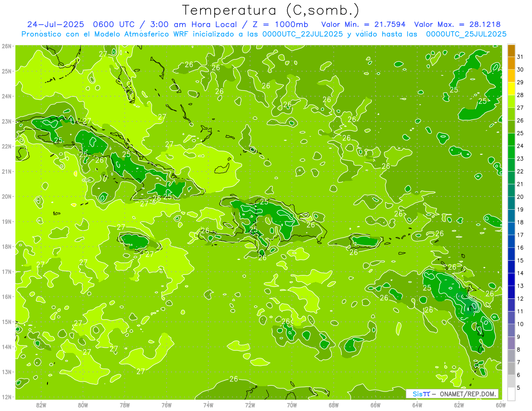
Task: Click the latitude label "24N"
Action: pyautogui.click(x=6, y=96)
